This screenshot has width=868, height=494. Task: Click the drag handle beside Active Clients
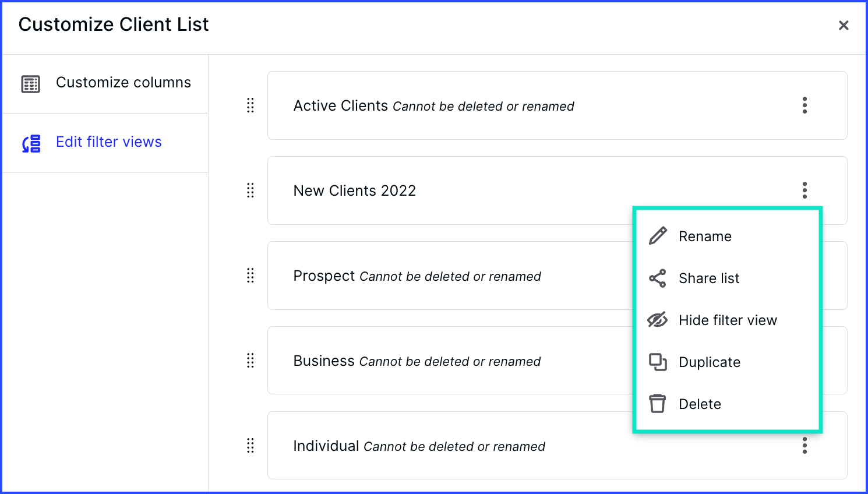tap(250, 105)
